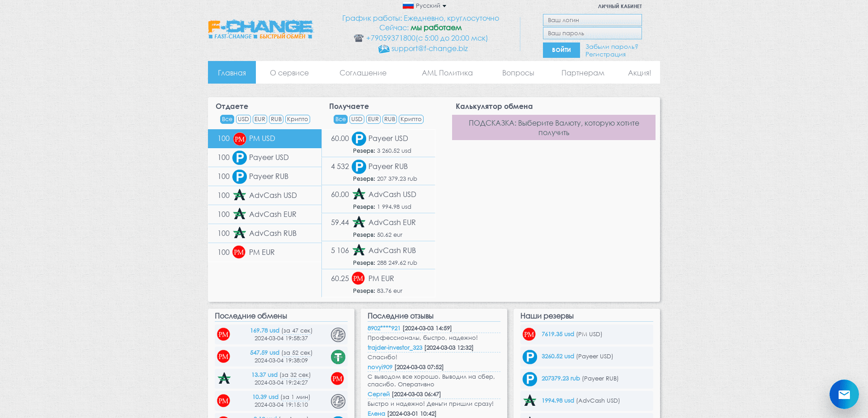The width and height of the screenshot is (868, 418).
Task: Select the PM icon beside PM USD
Action: click(x=239, y=139)
